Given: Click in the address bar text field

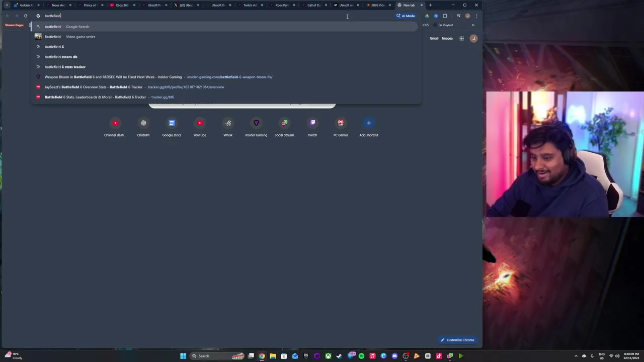Looking at the screenshot, I should [x=216, y=16].
